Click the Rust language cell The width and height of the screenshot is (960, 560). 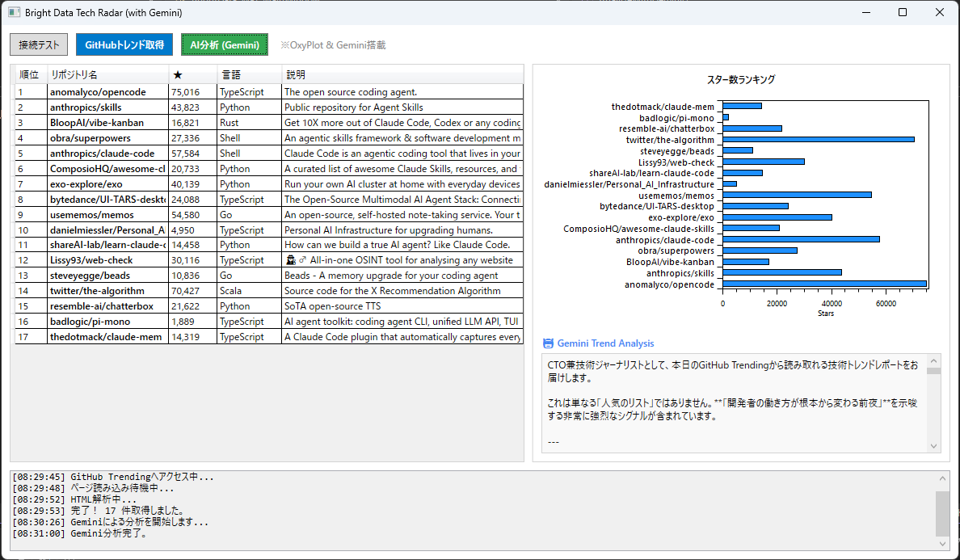[x=249, y=122]
